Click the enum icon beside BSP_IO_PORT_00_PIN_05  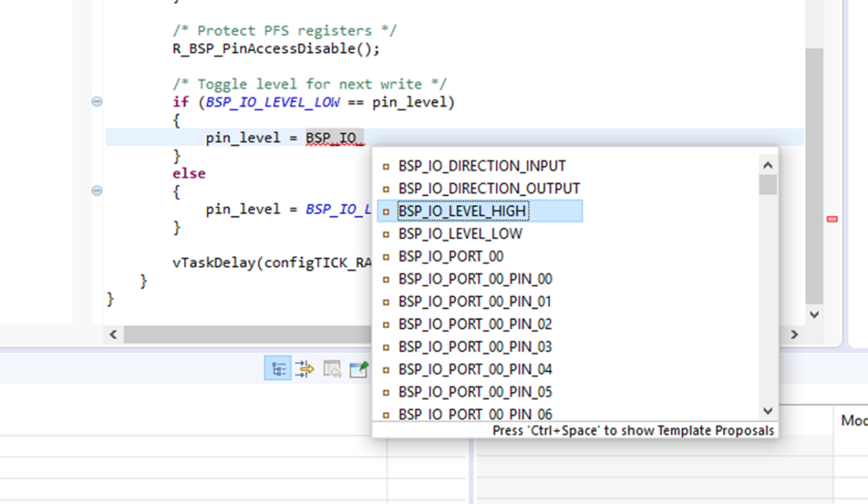(386, 393)
